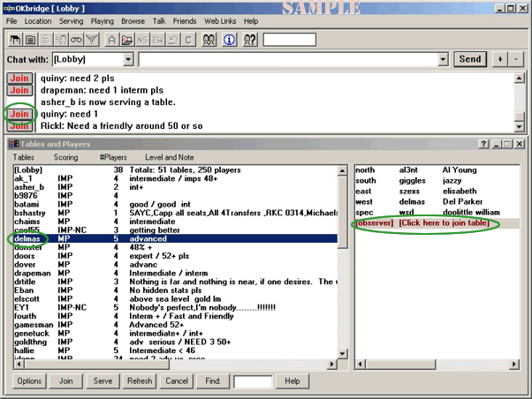Click '[Click here to join table]' observer row
Image resolution: width=532 pixels, height=399 pixels.
(437, 223)
